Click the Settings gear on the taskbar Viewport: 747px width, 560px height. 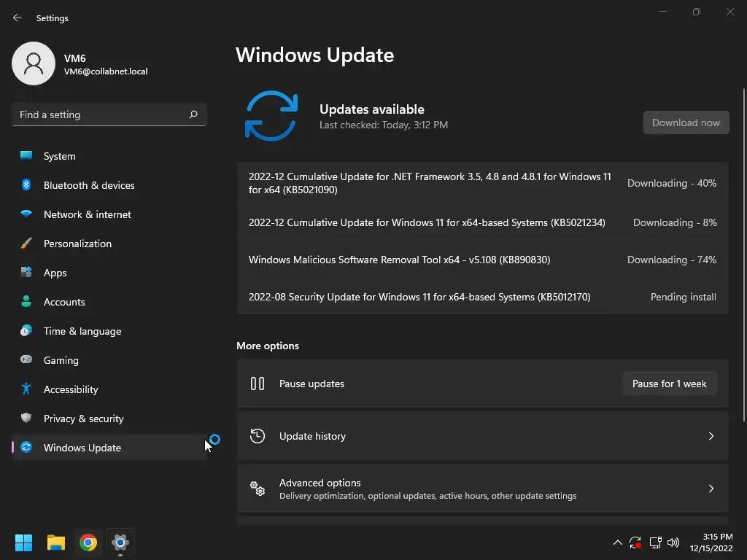120,542
